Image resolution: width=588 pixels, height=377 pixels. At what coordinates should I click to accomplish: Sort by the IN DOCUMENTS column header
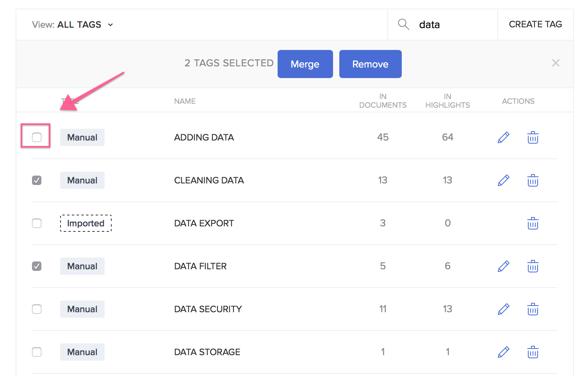coord(383,101)
